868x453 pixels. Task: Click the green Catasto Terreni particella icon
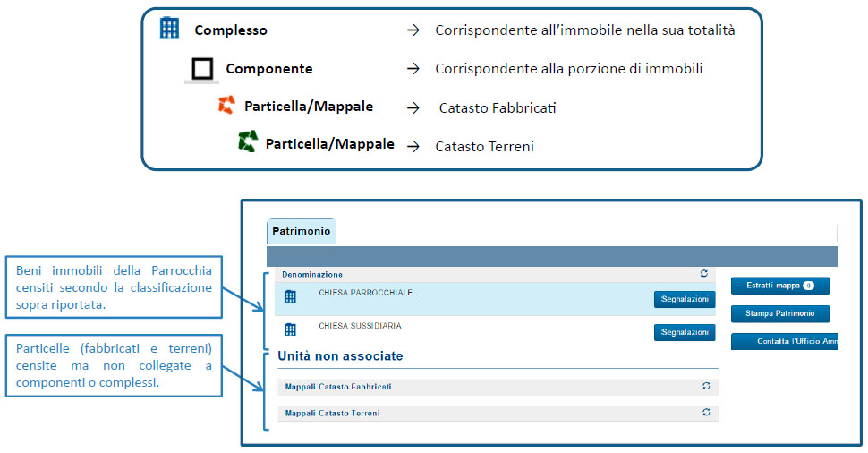pos(248,141)
